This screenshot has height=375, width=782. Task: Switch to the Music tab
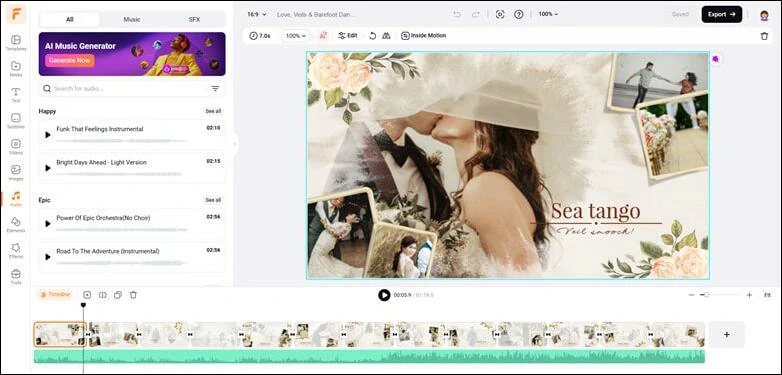[x=132, y=19]
